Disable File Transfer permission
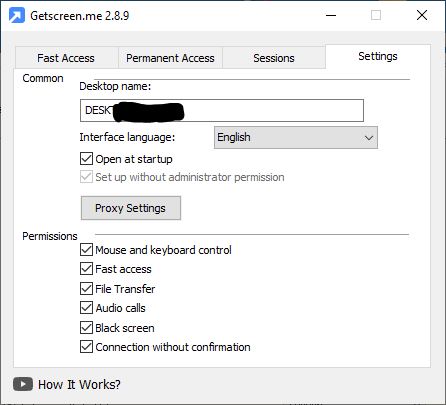This screenshot has height=405, width=446. click(86, 288)
